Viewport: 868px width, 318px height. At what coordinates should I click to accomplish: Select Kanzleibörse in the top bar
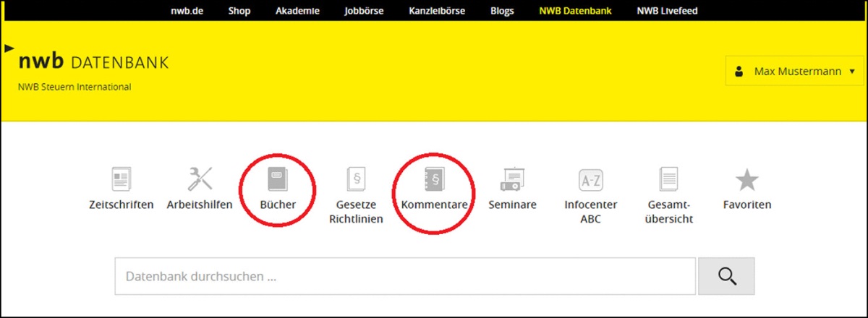pos(436,11)
